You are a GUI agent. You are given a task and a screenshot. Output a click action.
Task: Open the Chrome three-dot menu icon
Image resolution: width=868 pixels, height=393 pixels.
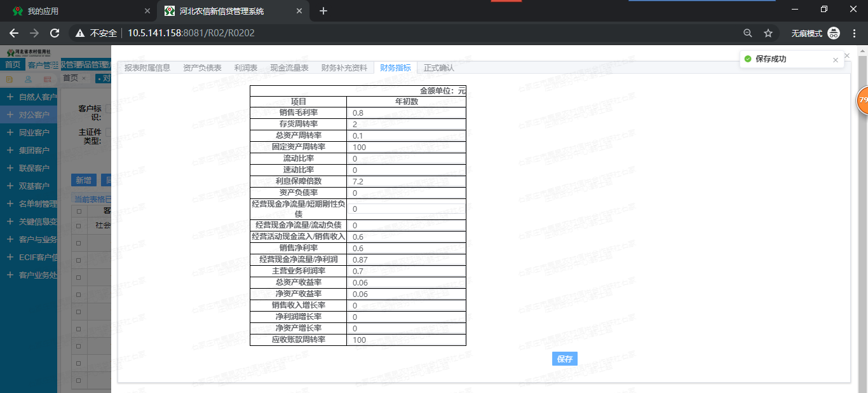854,33
